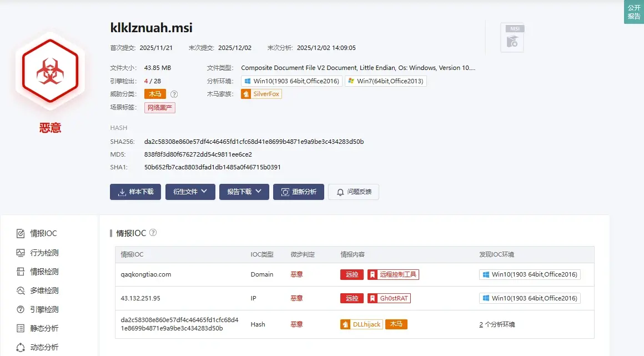Click Windows logo in 43.132.251.95 row environment
The height and width of the screenshot is (356, 644).
point(486,298)
